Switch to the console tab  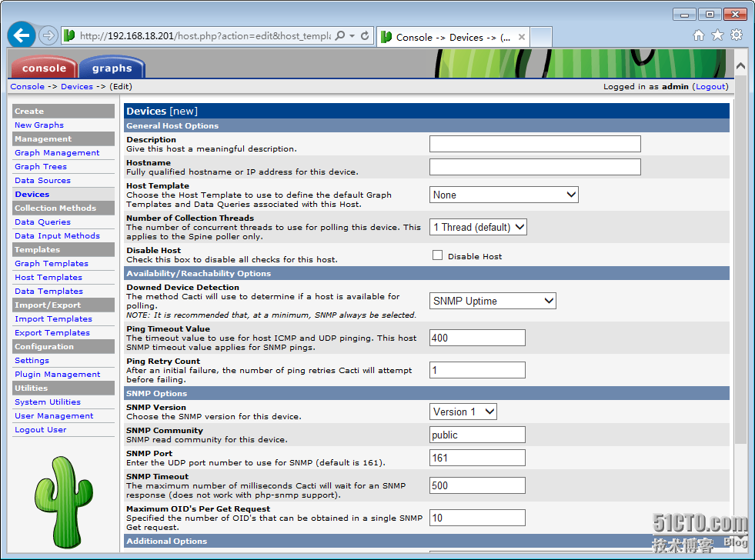44,68
